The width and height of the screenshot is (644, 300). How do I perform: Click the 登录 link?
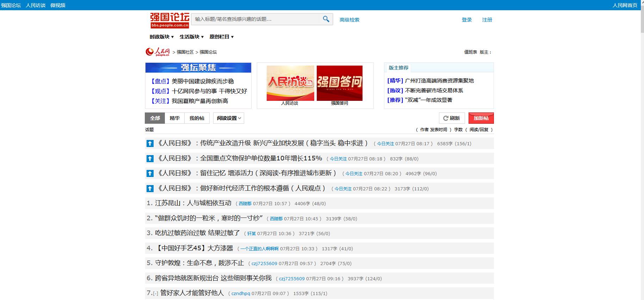[467, 20]
